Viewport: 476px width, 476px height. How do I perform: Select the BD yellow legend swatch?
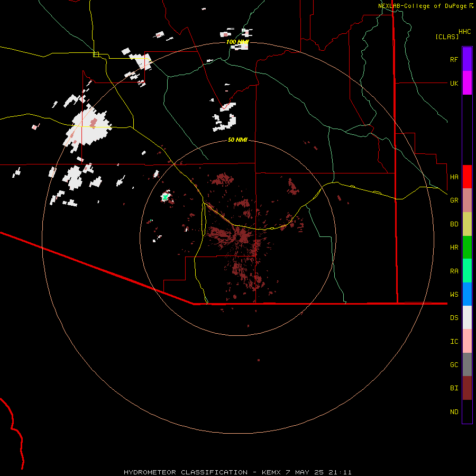pos(467,224)
